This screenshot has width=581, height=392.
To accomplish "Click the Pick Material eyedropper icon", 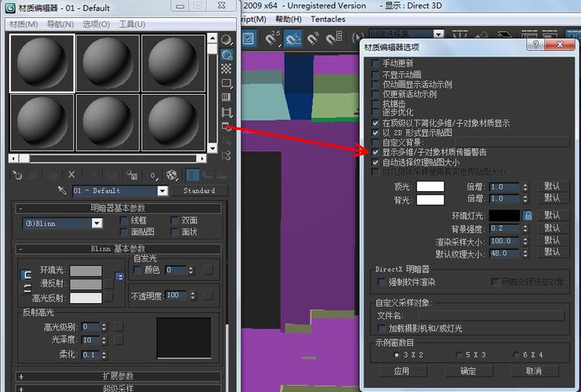I will 62,191.
